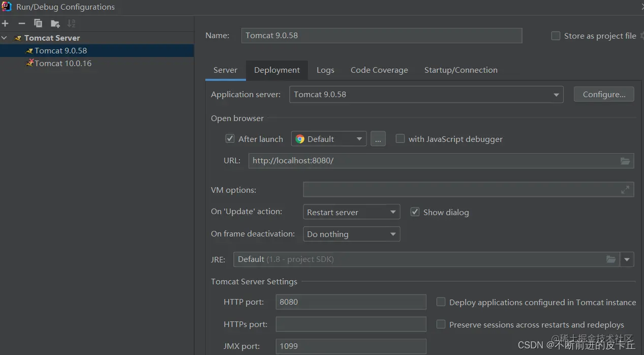The width and height of the screenshot is (644, 355).
Task: Open the Application server dropdown
Action: click(x=426, y=95)
